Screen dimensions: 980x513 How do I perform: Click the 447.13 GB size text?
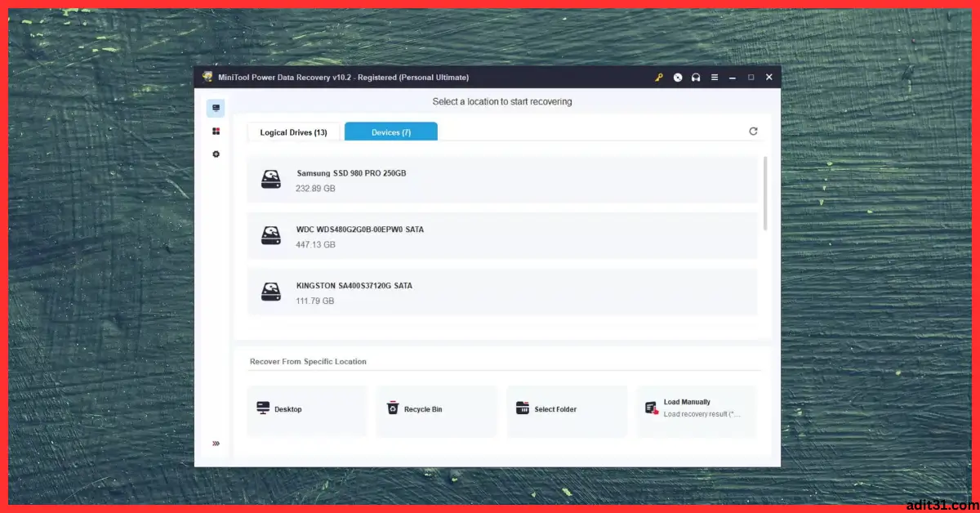(x=315, y=245)
